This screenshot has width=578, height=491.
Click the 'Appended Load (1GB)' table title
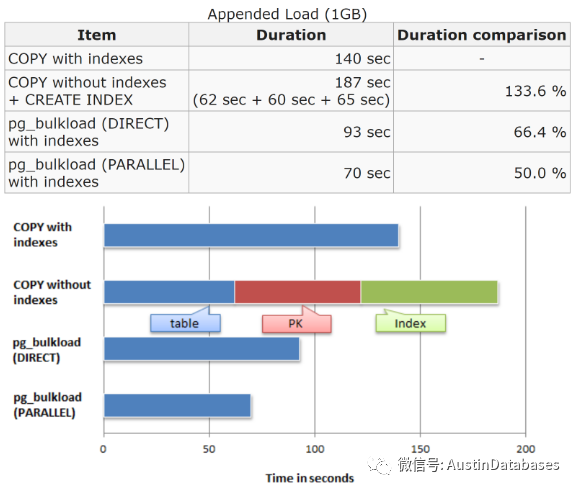coord(287,14)
